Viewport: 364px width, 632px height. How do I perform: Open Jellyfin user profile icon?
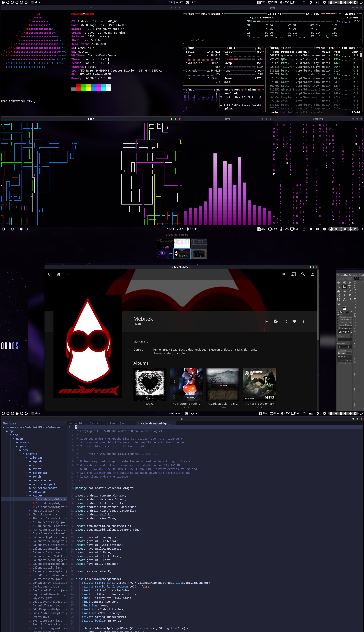[313, 274]
